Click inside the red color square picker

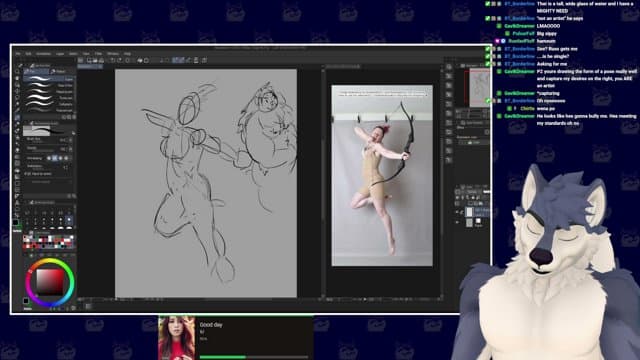(x=50, y=282)
